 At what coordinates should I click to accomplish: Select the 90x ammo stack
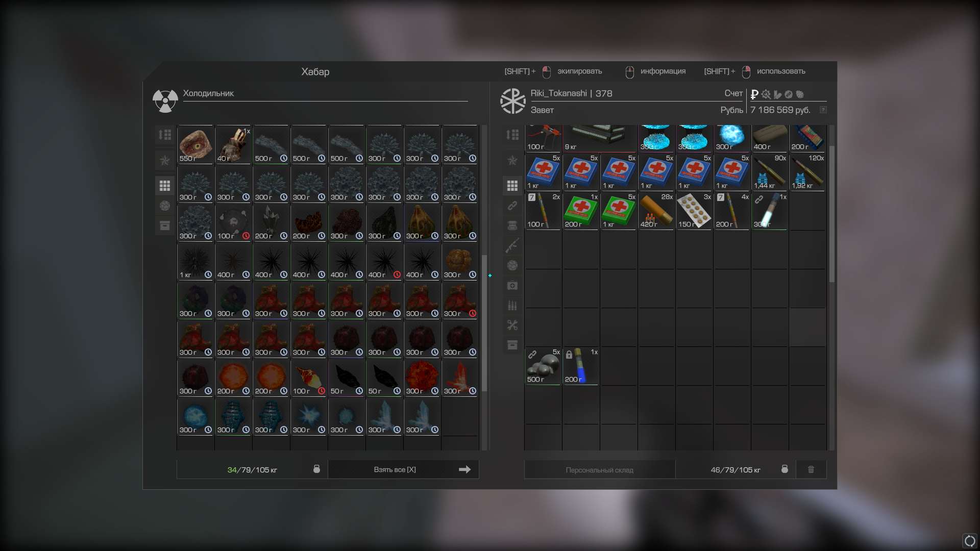pyautogui.click(x=770, y=172)
